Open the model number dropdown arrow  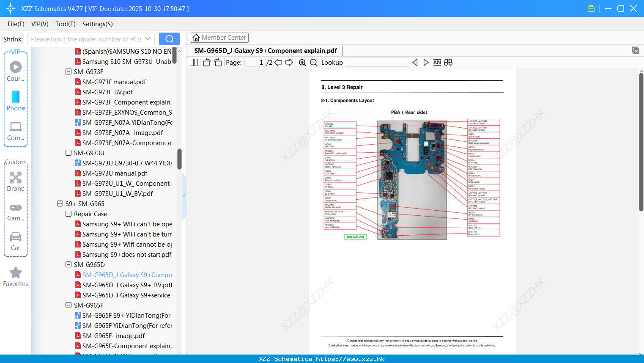[148, 39]
